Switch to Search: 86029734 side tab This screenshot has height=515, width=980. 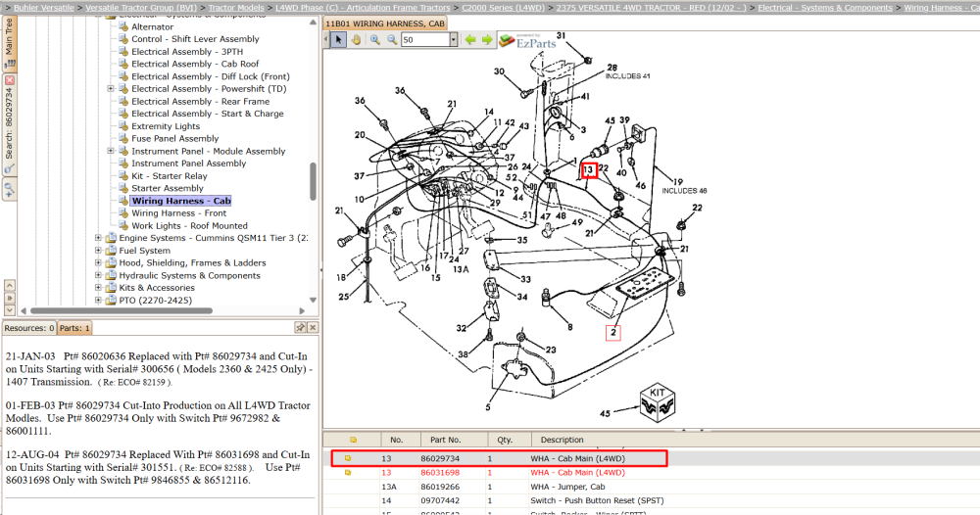click(x=9, y=126)
